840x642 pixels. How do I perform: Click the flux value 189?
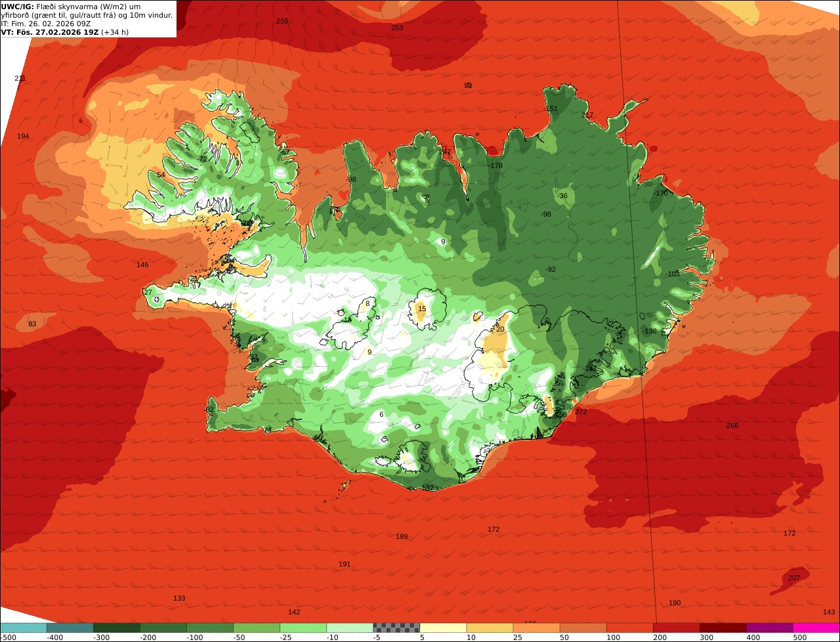pyautogui.click(x=402, y=536)
